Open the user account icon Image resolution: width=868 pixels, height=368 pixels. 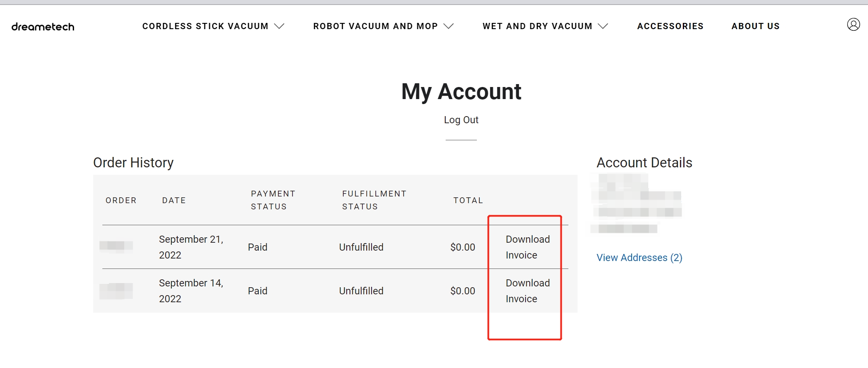(853, 25)
